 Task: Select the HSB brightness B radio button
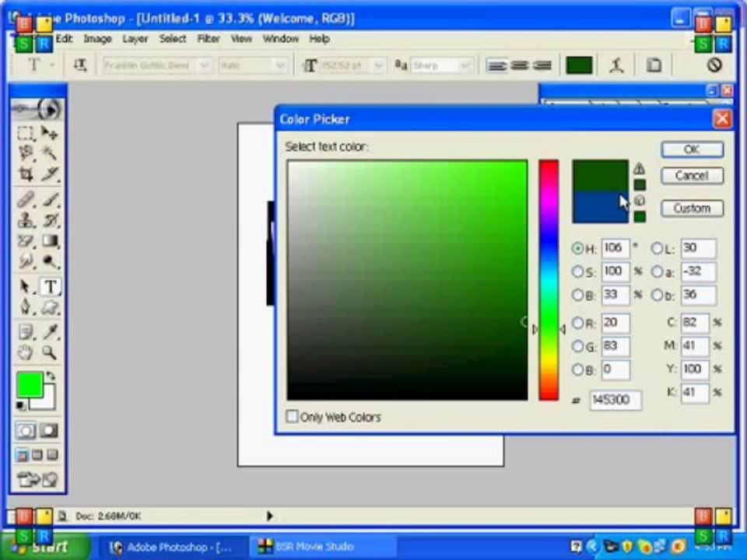pyautogui.click(x=577, y=295)
